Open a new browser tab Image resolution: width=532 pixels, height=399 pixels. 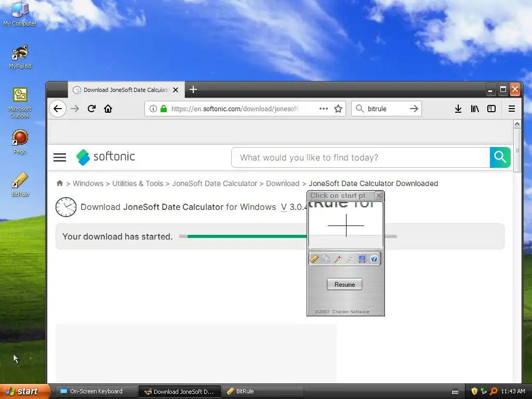(193, 89)
